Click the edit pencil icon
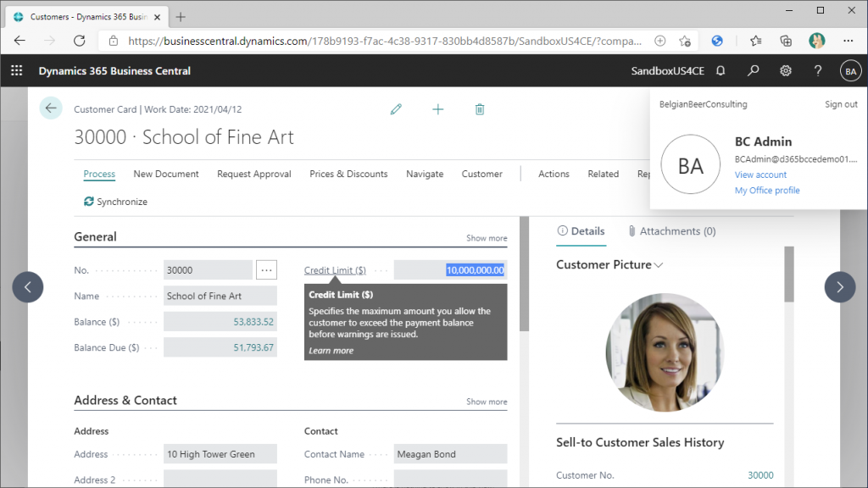The width and height of the screenshot is (868, 488). (x=396, y=109)
